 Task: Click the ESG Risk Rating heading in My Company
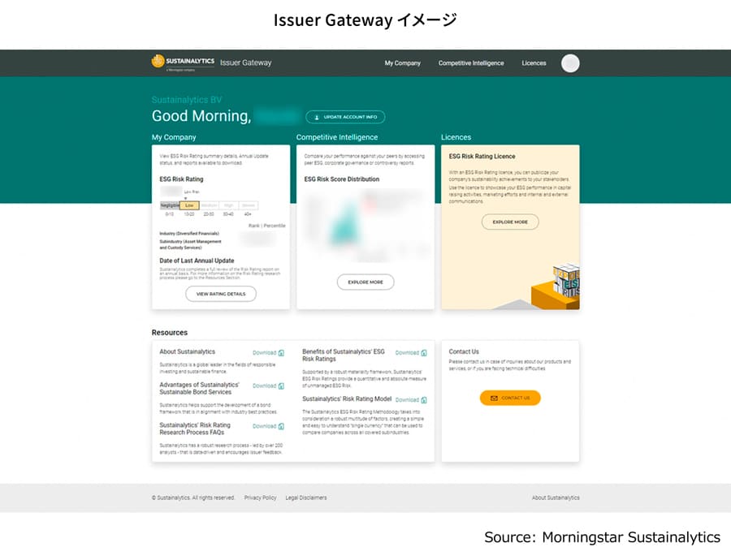tap(181, 179)
